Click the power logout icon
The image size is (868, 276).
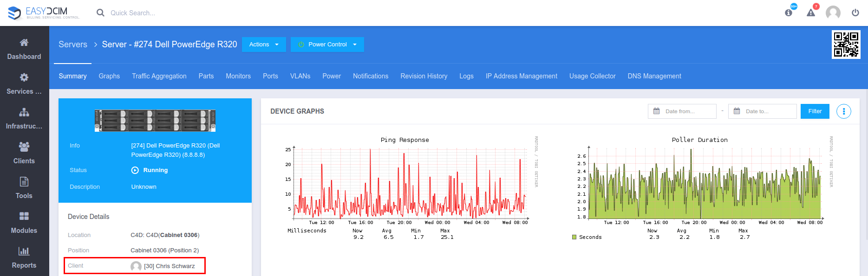(x=855, y=13)
